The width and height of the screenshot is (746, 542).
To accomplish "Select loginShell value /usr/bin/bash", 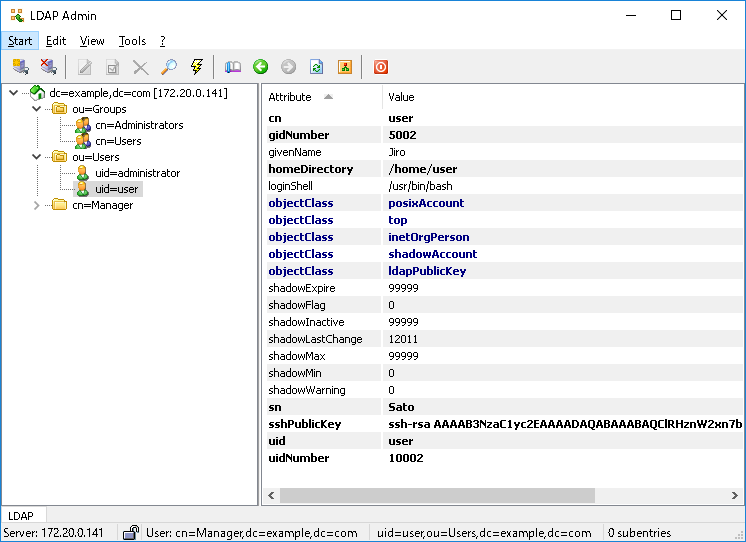I will tap(420, 186).
